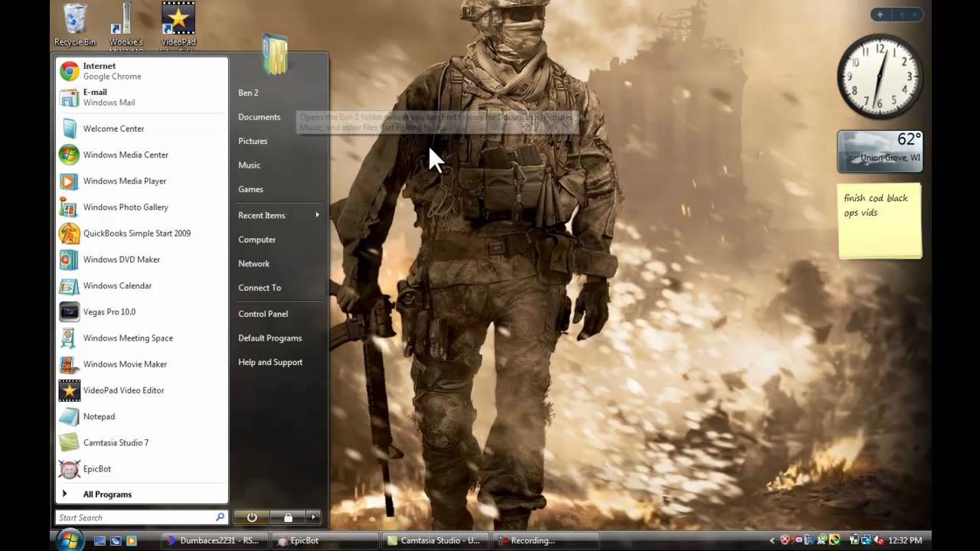
Task: Switch to Recording taskbar button
Action: [544, 540]
